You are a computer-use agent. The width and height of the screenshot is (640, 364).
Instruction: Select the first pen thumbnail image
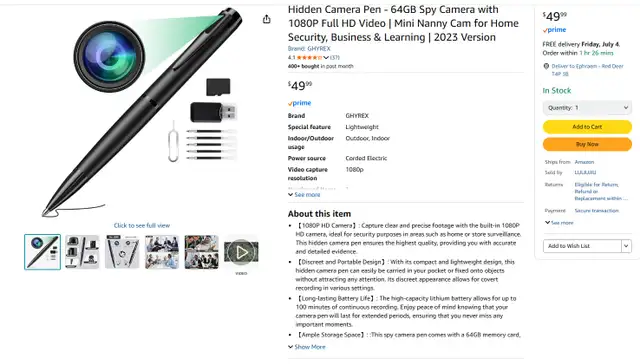[x=42, y=252]
